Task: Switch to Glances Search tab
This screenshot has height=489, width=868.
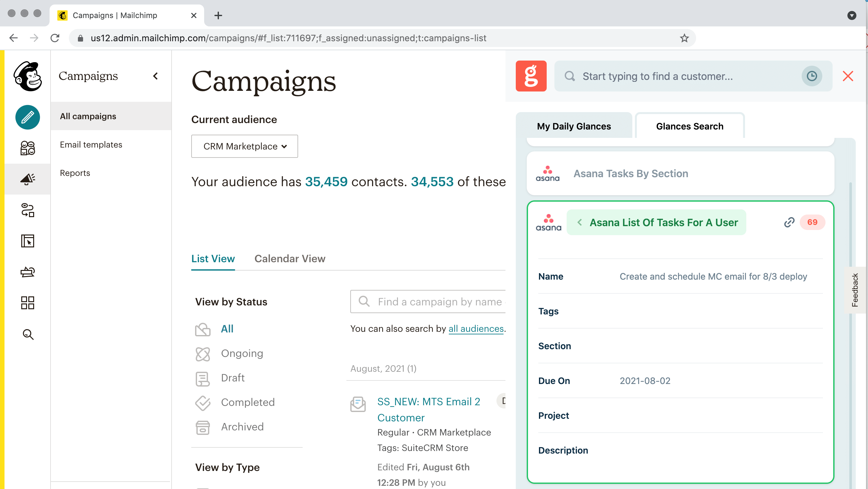Action: [x=689, y=126]
